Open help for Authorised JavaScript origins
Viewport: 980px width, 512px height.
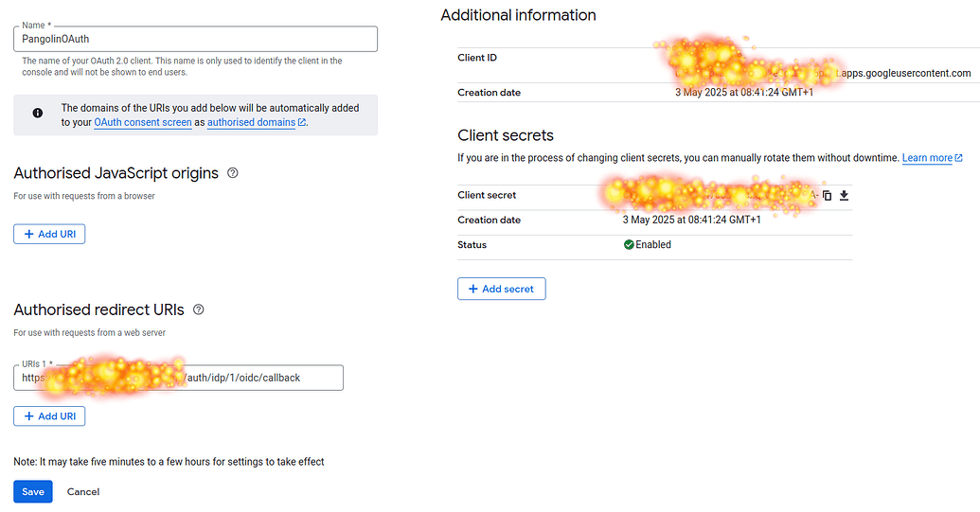233,173
